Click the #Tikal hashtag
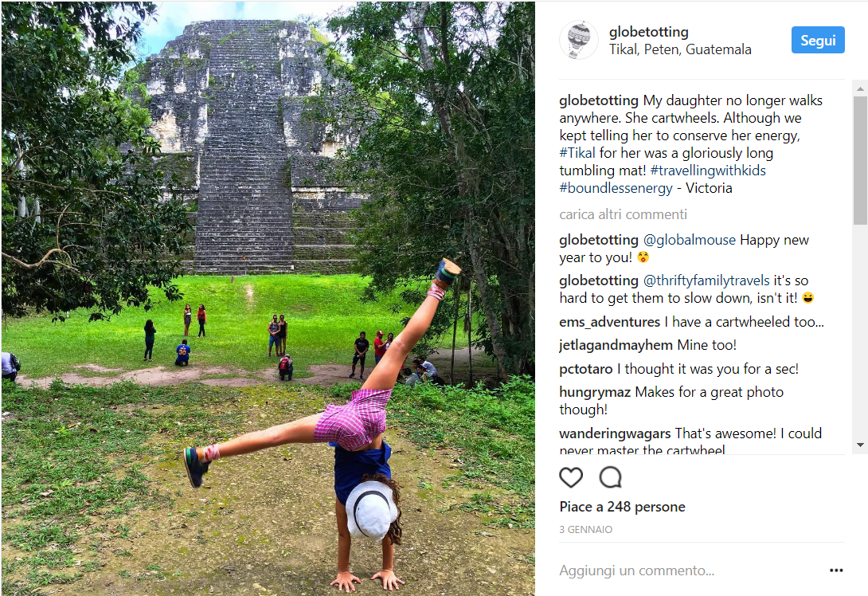Viewport: 868px width, 596px height. click(577, 153)
